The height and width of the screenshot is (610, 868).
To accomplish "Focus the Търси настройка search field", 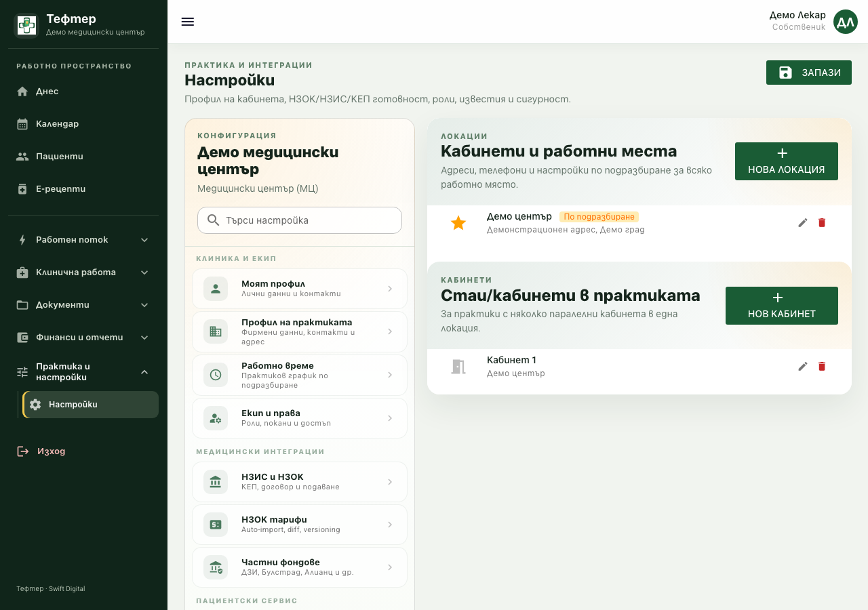I will [300, 220].
